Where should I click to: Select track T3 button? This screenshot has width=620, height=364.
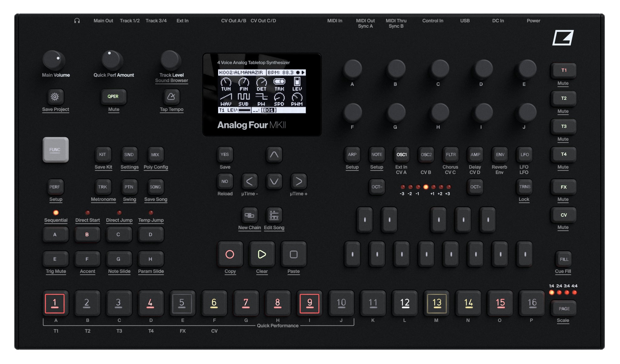[x=563, y=126]
